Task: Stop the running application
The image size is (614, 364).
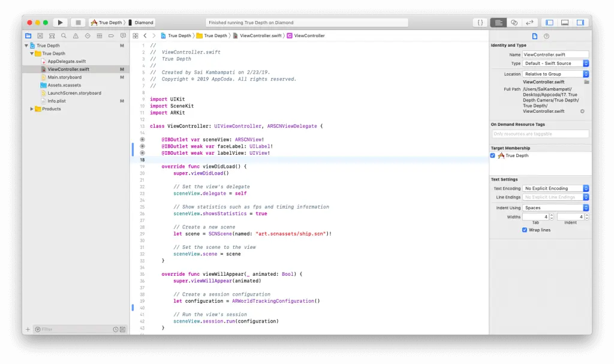Action: (78, 23)
